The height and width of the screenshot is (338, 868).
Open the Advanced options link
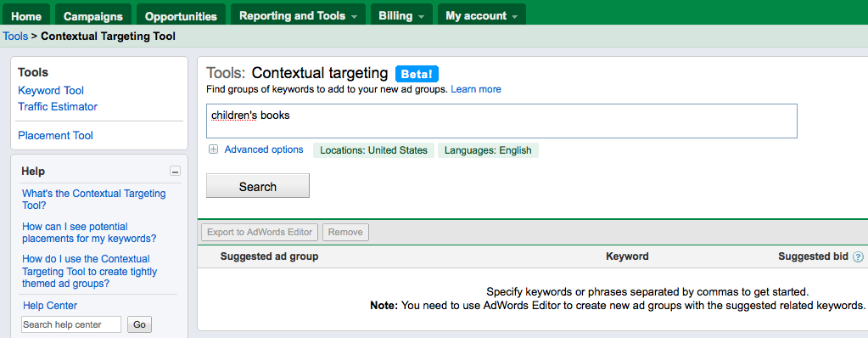(264, 149)
